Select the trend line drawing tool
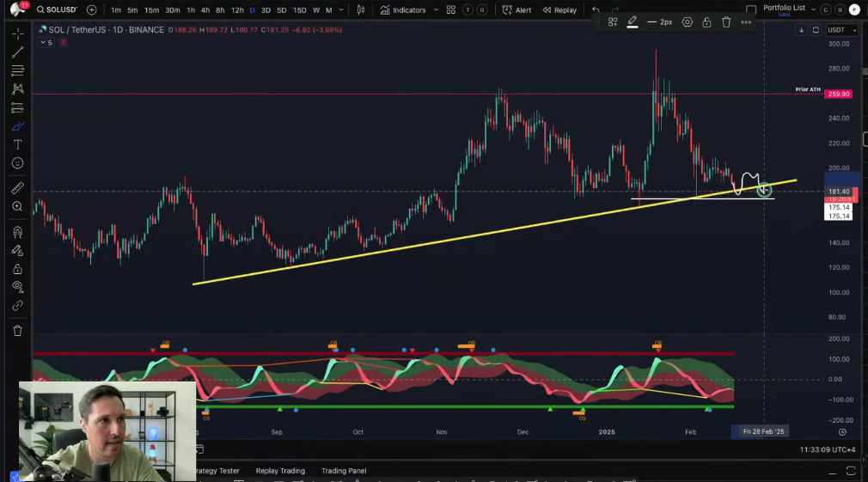The height and width of the screenshot is (482, 868). [x=18, y=52]
